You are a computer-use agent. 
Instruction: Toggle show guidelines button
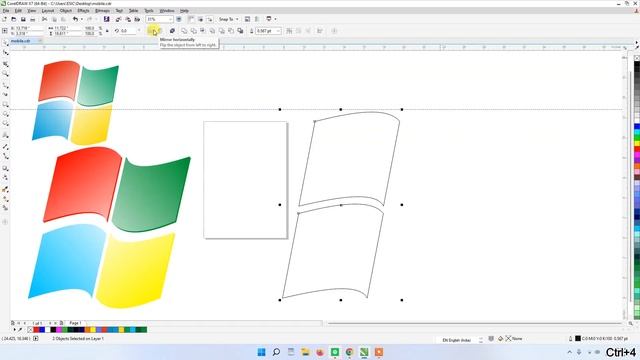tap(209, 19)
